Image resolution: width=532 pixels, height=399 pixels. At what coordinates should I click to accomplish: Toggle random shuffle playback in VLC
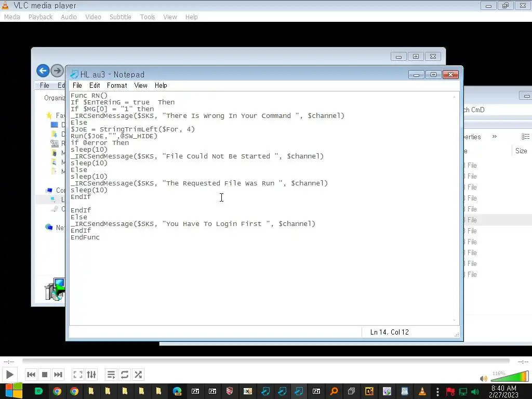pos(138,375)
